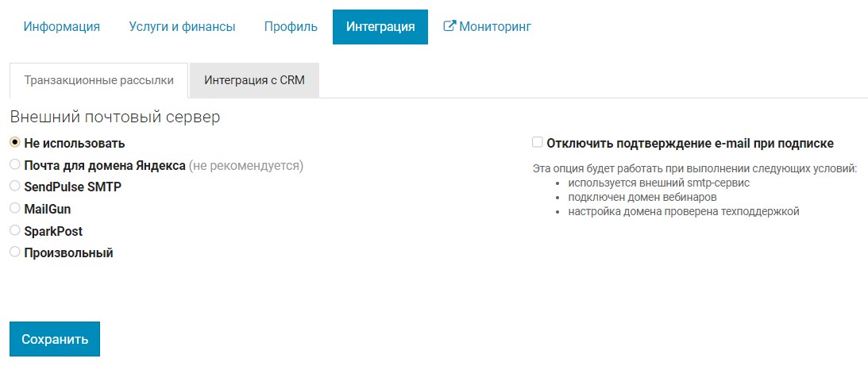Screen dimensions: 868x366
Task: Open the Мониторинг link text
Action: [x=495, y=26]
